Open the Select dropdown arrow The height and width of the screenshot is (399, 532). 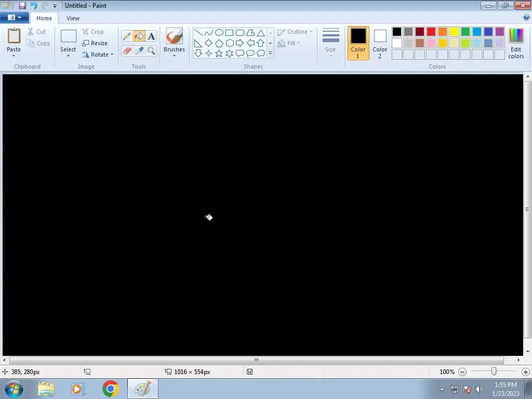(68, 56)
